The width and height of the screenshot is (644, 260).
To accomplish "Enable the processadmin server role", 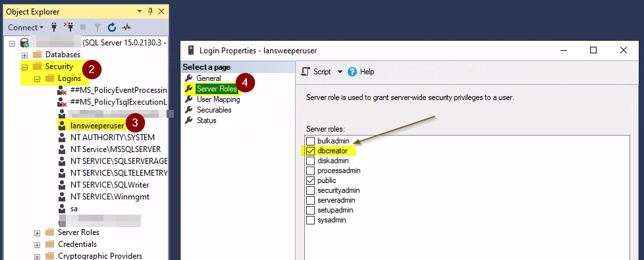I will (311, 171).
